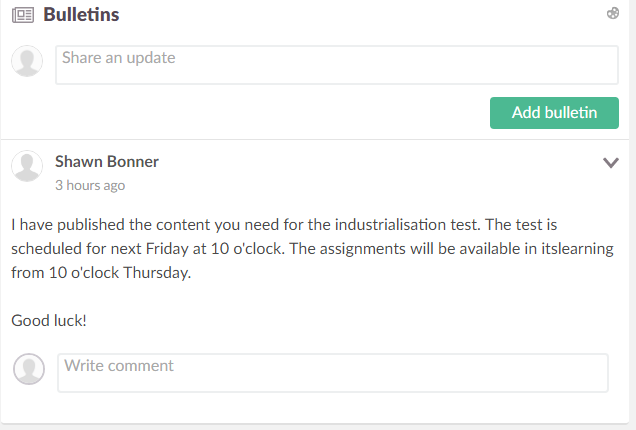Open the color palette icon
Screen dimensions: 636x430
click(613, 14)
